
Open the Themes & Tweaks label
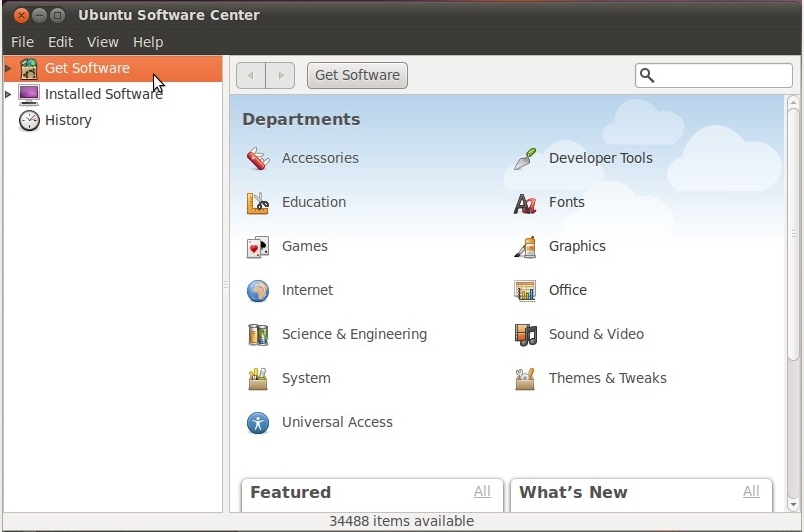click(x=608, y=379)
